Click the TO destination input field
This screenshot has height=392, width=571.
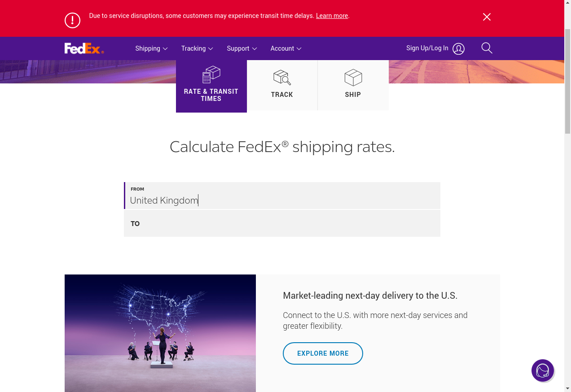click(x=282, y=223)
